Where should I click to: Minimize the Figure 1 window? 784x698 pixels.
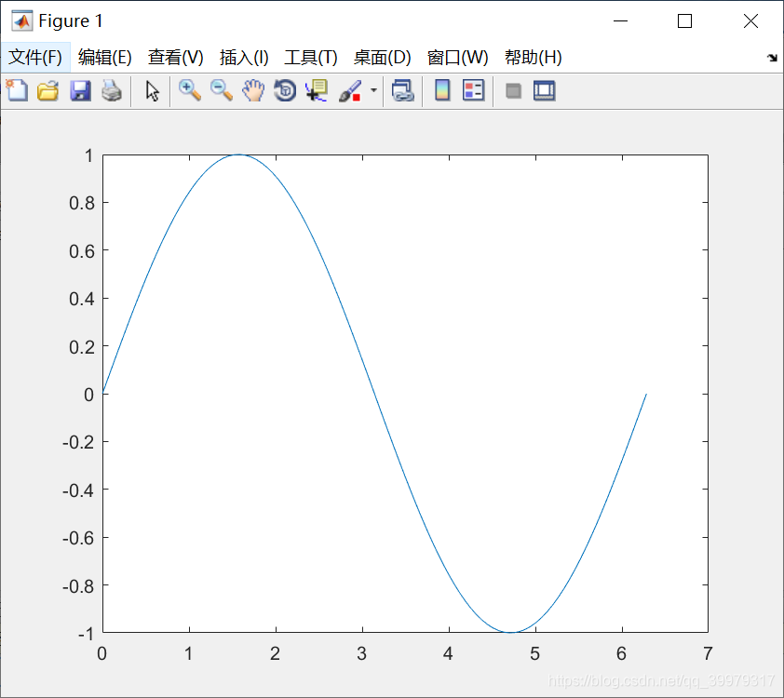[620, 21]
